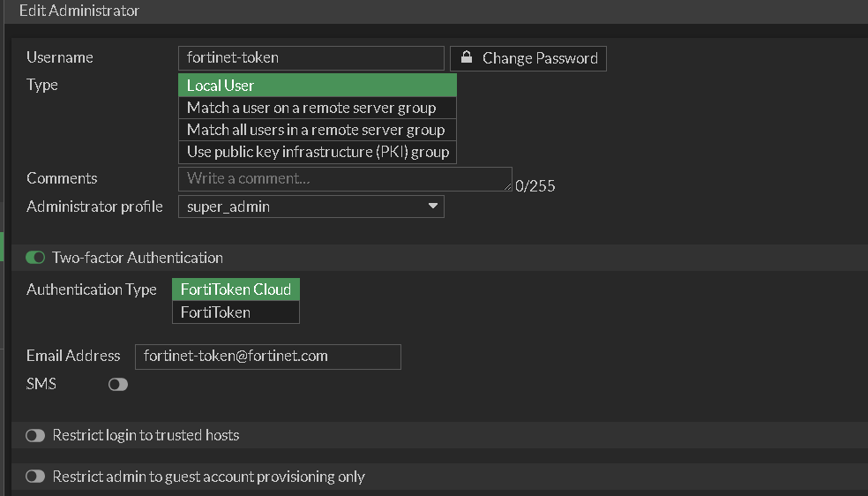
Task: Click the Comments text area
Action: tap(344, 178)
